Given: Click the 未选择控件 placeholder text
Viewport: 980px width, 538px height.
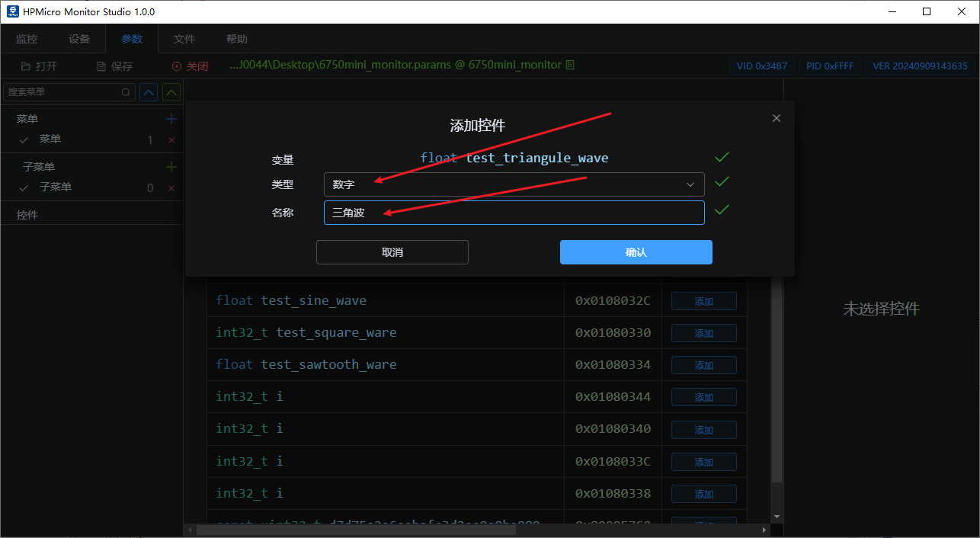Looking at the screenshot, I should (881, 309).
